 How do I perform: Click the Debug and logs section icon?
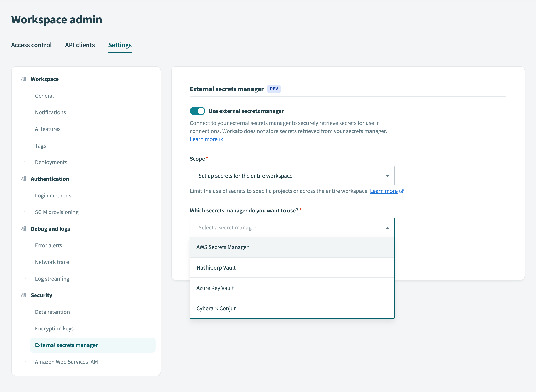(x=24, y=229)
